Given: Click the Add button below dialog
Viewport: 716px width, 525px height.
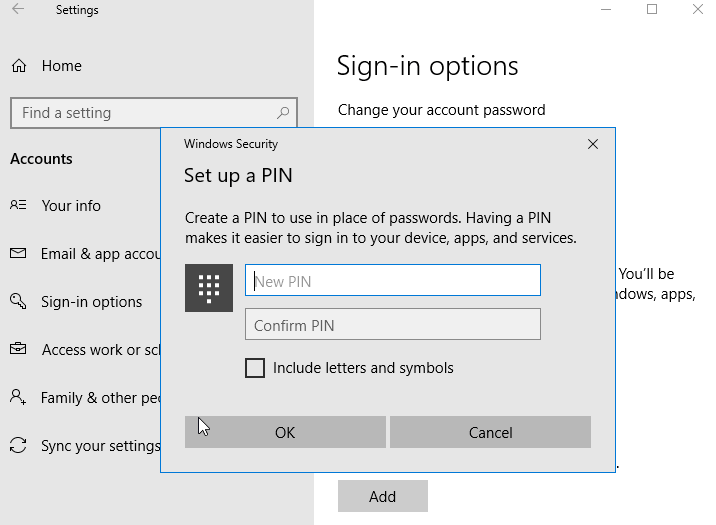Looking at the screenshot, I should 382,496.
